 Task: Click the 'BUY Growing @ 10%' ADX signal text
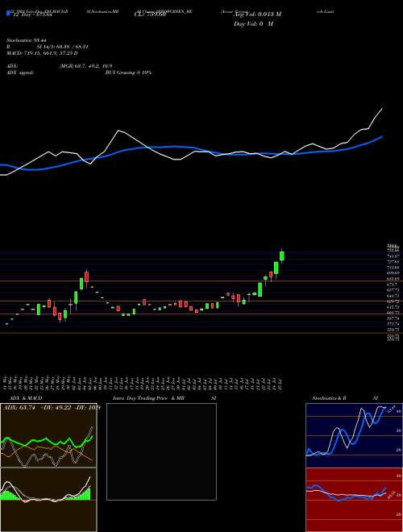(128, 73)
